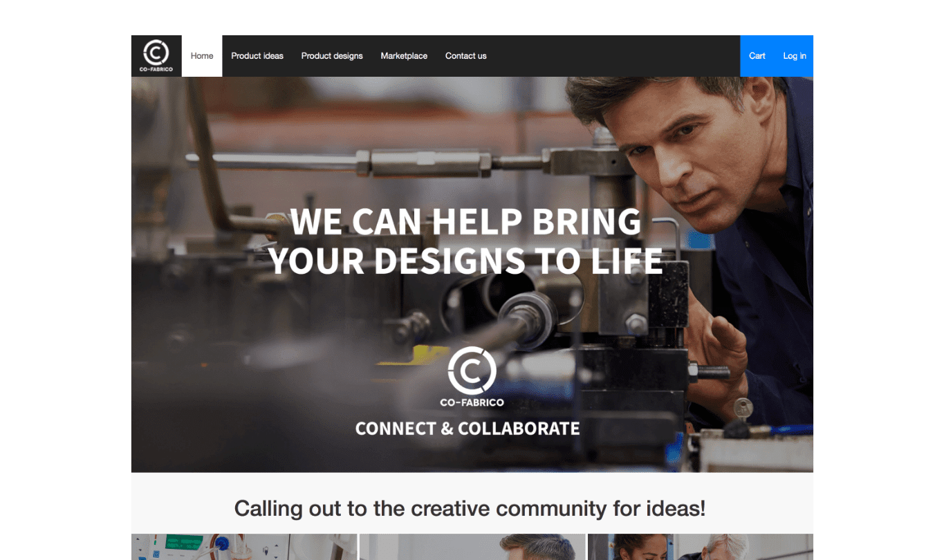Screen dimensions: 944x560
Task: Open the right thumbnail with two people
Action: click(x=701, y=547)
